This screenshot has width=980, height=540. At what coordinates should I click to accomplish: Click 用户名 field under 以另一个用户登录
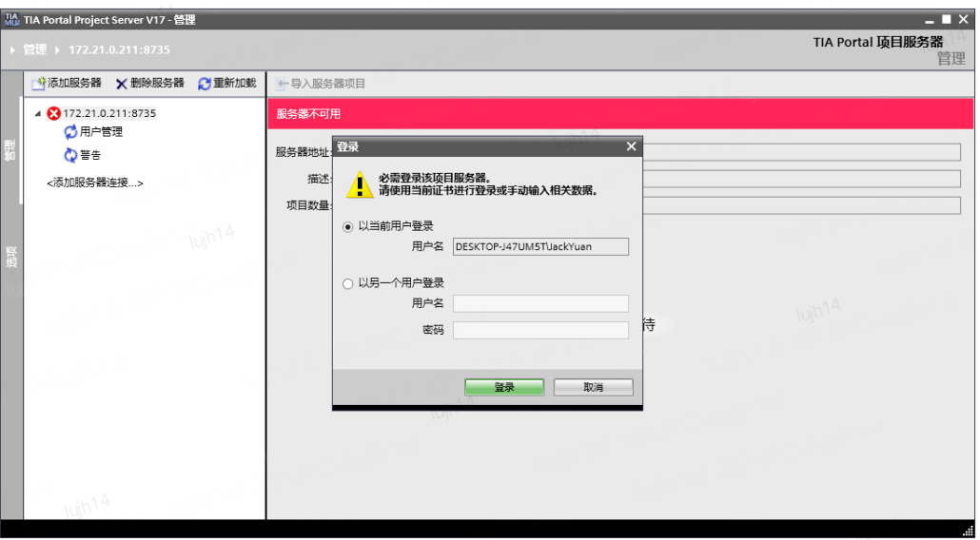540,303
